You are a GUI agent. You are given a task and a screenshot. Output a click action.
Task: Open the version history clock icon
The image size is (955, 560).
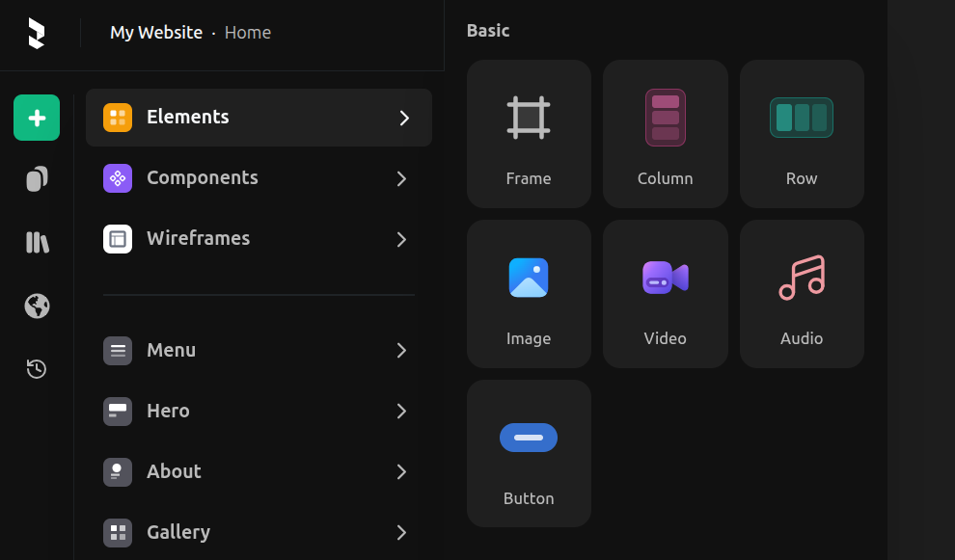[37, 368]
